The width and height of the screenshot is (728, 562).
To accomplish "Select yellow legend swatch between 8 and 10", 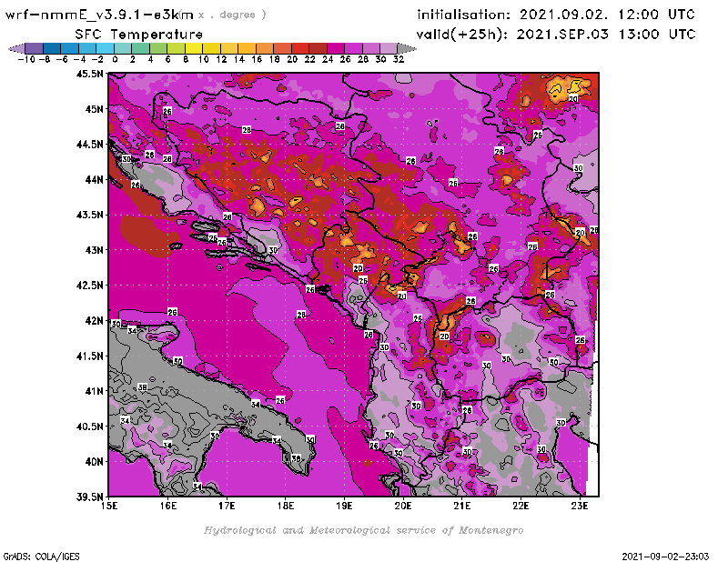I will pyautogui.click(x=194, y=48).
